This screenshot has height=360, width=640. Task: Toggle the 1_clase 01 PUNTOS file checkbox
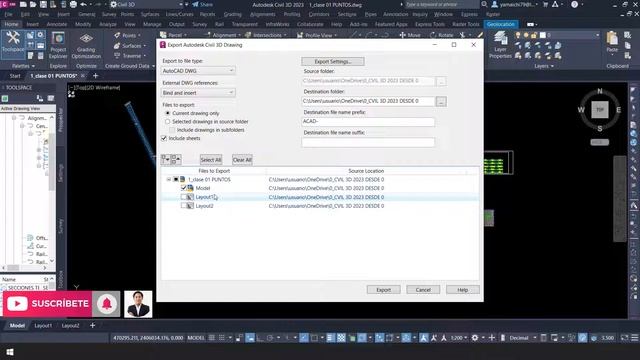click(176, 180)
